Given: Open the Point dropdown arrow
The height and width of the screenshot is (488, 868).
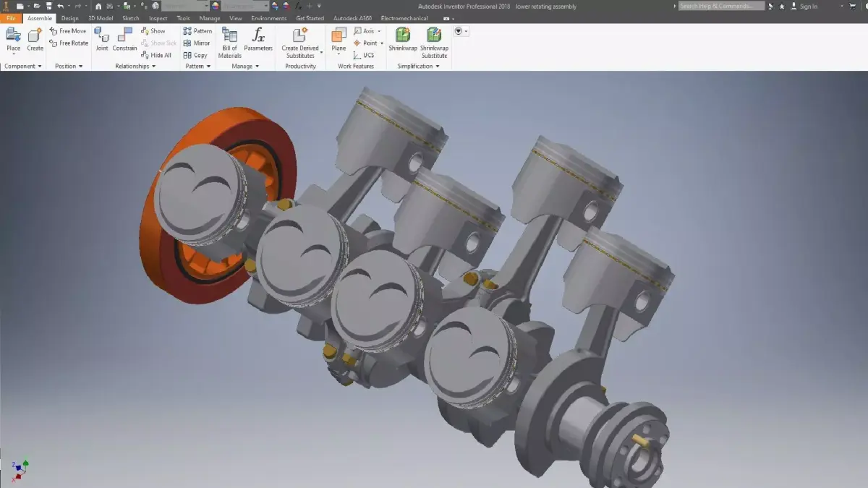Looking at the screenshot, I should [x=382, y=43].
